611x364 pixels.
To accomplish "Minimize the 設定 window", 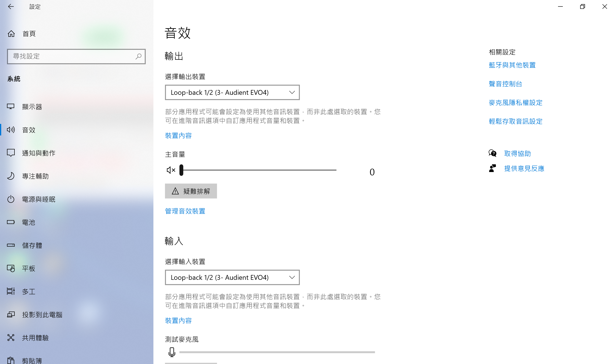I will (x=560, y=7).
